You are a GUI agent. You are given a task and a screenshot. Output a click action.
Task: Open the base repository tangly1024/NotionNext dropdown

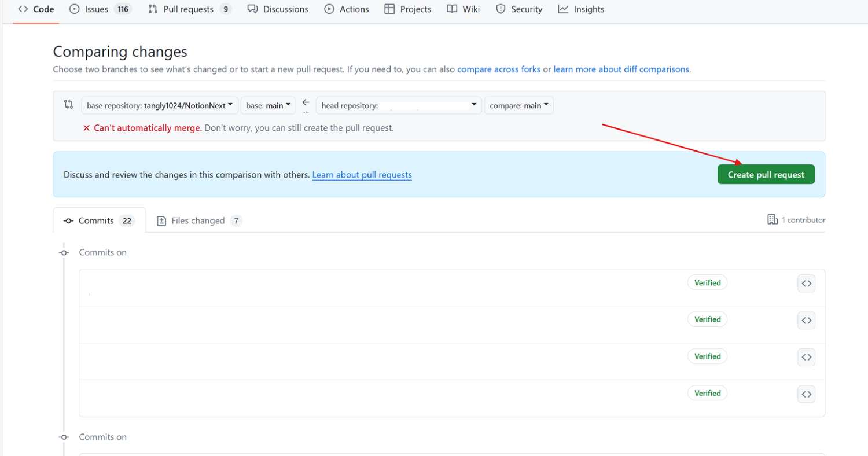click(160, 105)
